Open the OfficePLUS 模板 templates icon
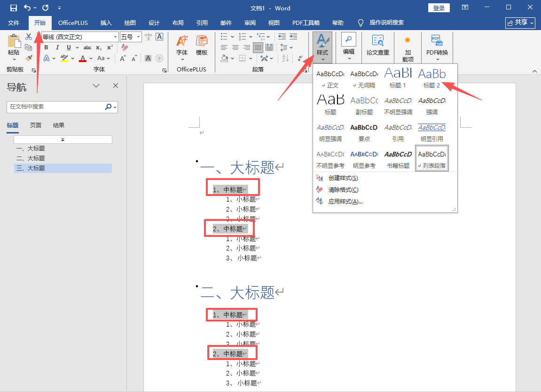The width and height of the screenshot is (541, 392). click(202, 46)
